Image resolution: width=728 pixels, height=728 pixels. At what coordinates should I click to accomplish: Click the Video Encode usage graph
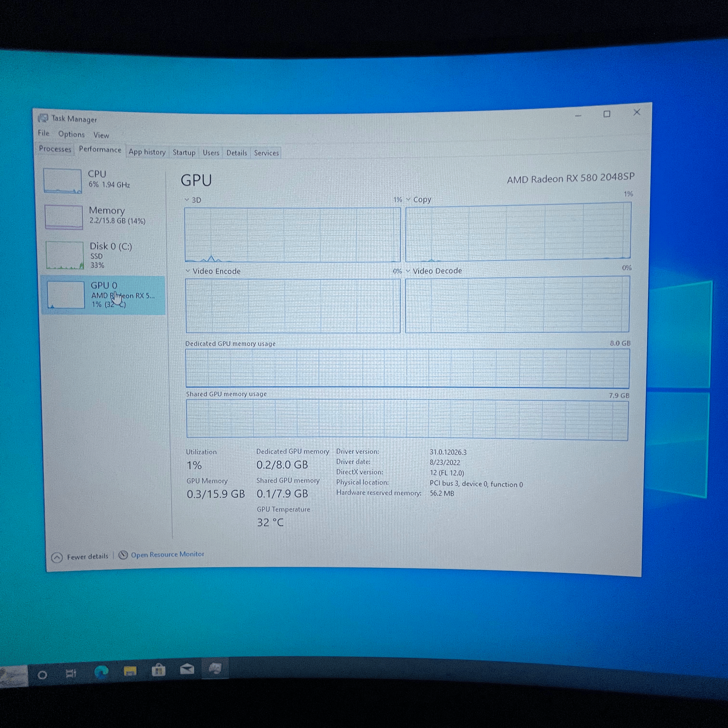pyautogui.click(x=293, y=306)
